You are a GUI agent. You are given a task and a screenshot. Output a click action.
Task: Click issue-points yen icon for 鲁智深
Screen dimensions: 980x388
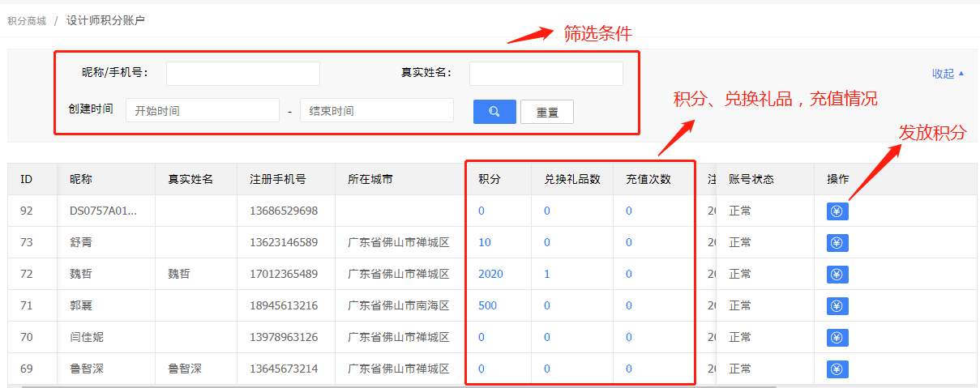[x=837, y=369]
